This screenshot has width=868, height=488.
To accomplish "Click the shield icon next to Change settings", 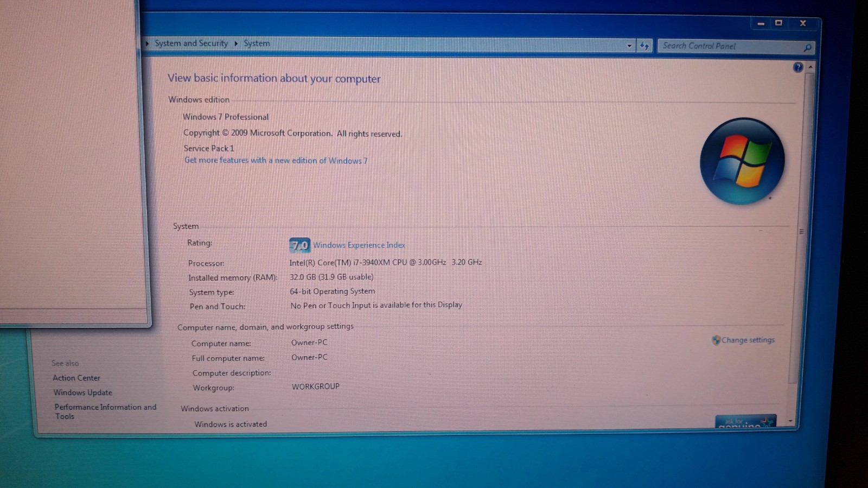I will (x=716, y=340).
